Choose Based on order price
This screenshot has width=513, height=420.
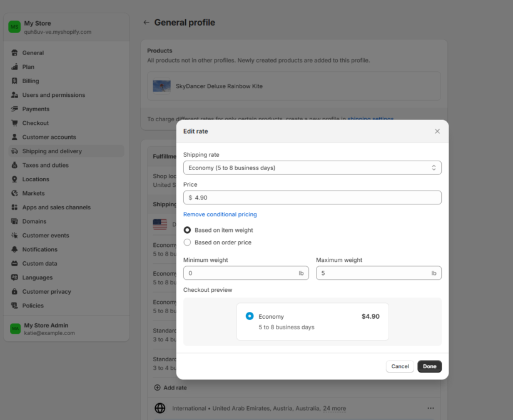click(187, 242)
